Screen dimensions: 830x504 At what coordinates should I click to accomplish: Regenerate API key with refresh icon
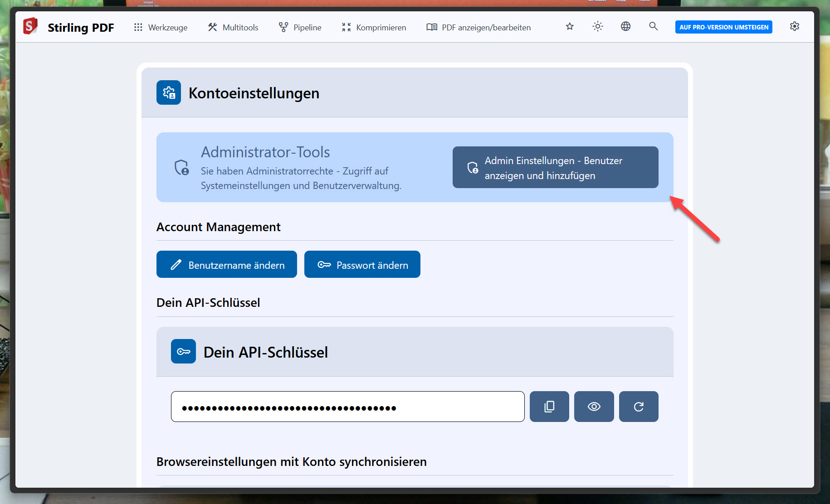[638, 407]
